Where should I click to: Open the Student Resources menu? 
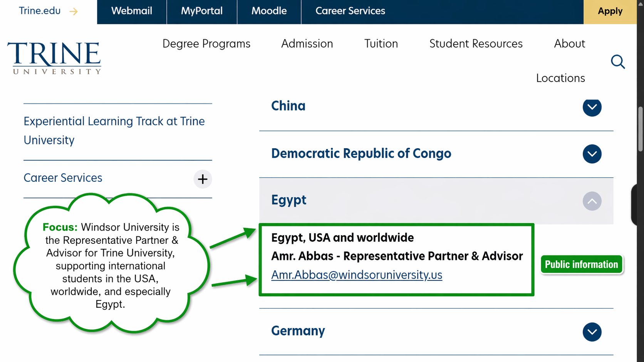click(x=476, y=44)
